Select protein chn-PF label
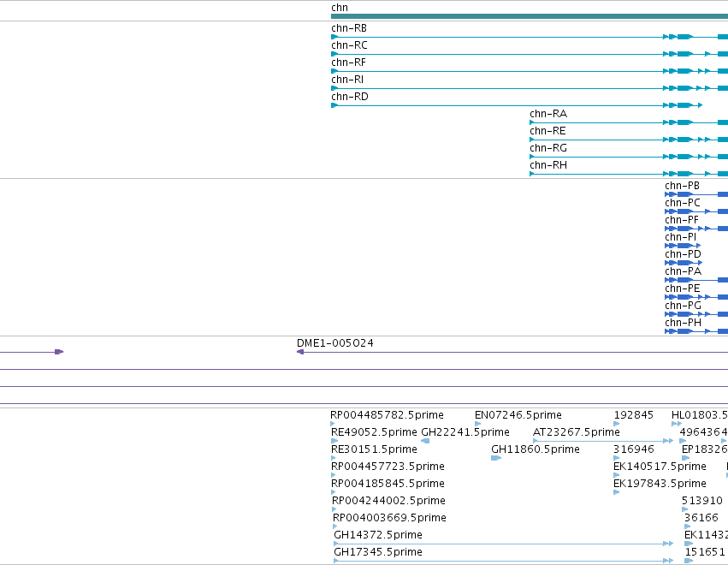This screenshot has height=565, width=728. (x=682, y=220)
